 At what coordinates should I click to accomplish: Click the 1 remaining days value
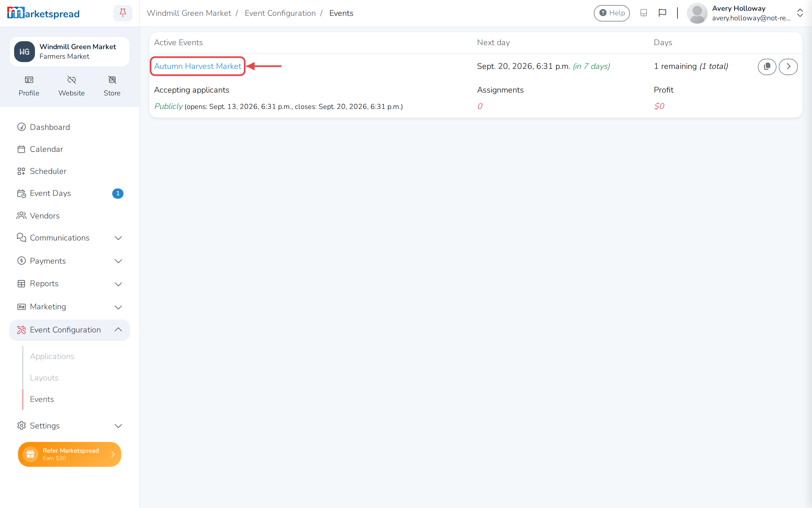(x=691, y=66)
